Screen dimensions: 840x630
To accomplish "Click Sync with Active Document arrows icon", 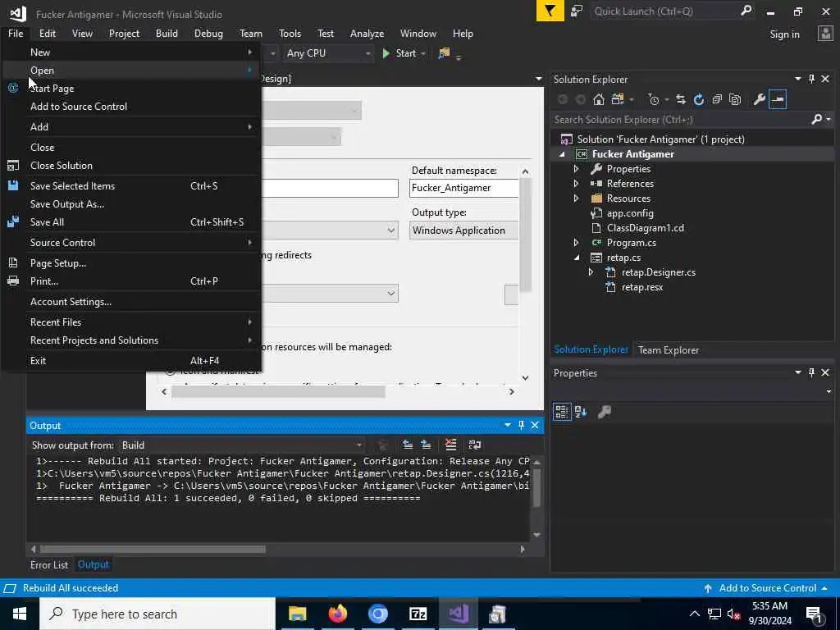I will [681, 99].
